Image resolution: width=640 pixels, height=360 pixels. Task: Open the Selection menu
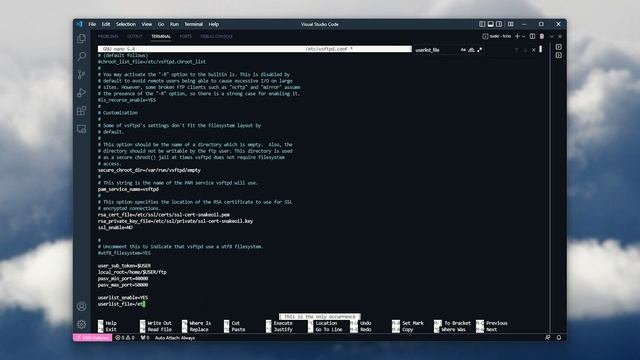point(126,24)
